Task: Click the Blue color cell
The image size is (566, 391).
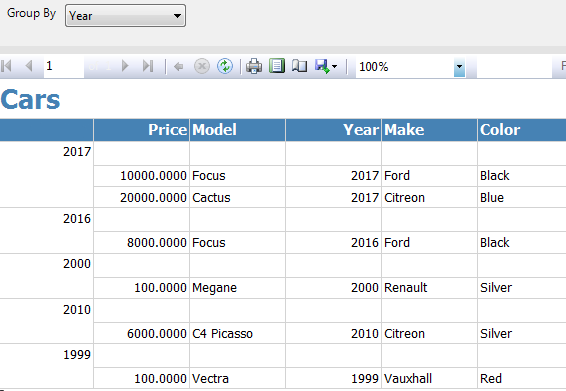Action: point(522,197)
